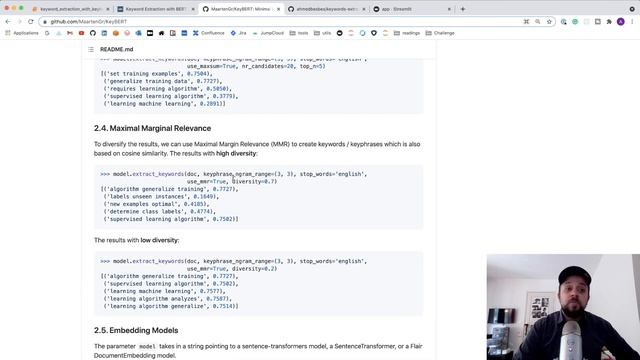Open the black house bookmark icon
Image resolution: width=640 pixels, height=360 pixels.
[161, 33]
